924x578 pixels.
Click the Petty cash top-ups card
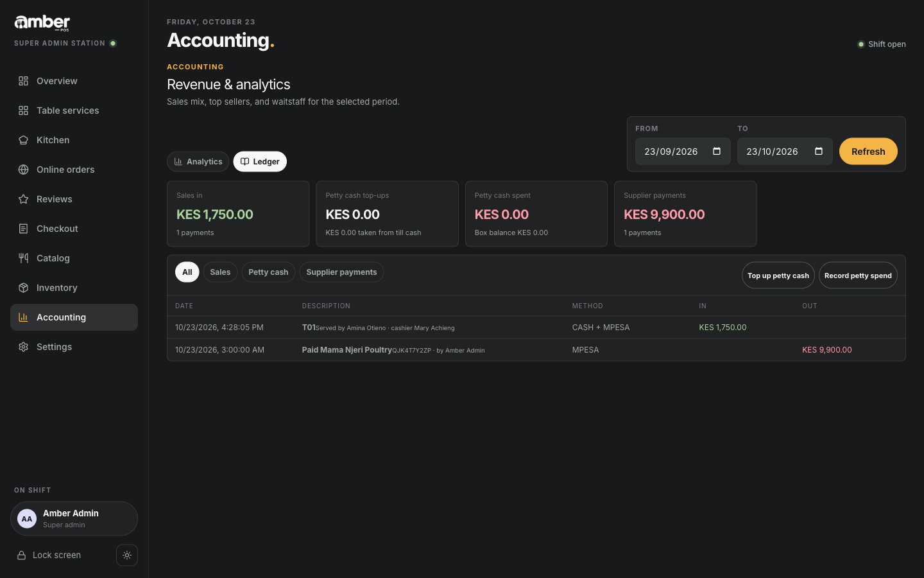pos(387,214)
